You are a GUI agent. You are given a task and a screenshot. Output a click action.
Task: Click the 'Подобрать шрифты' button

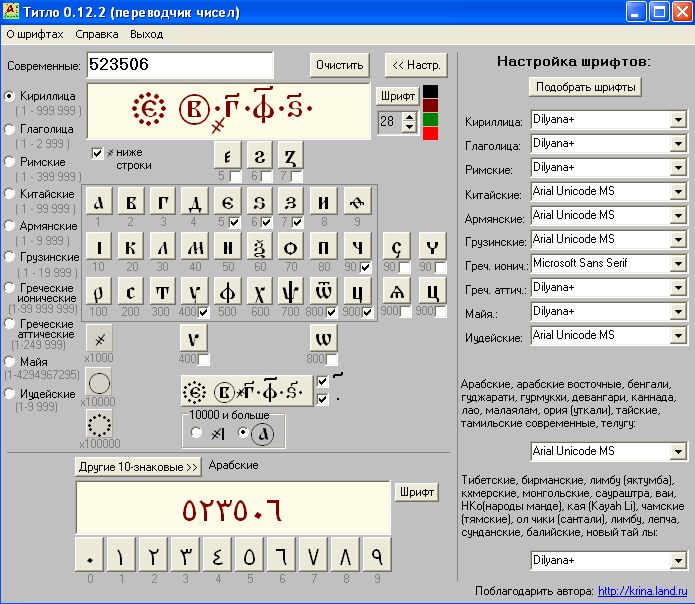coord(585,87)
